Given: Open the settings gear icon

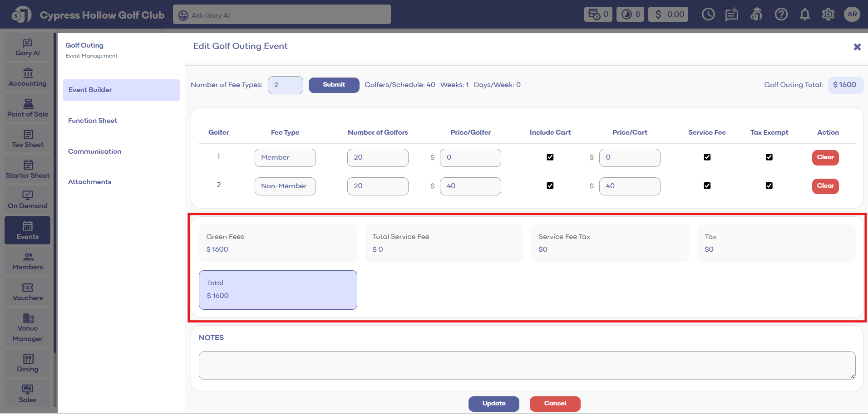Looking at the screenshot, I should click(828, 15).
